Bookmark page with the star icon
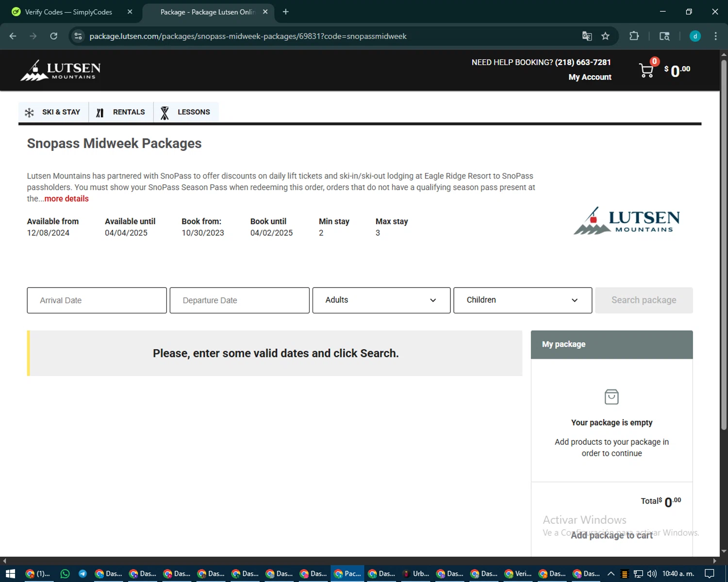Image resolution: width=728 pixels, height=582 pixels. pyautogui.click(x=605, y=36)
